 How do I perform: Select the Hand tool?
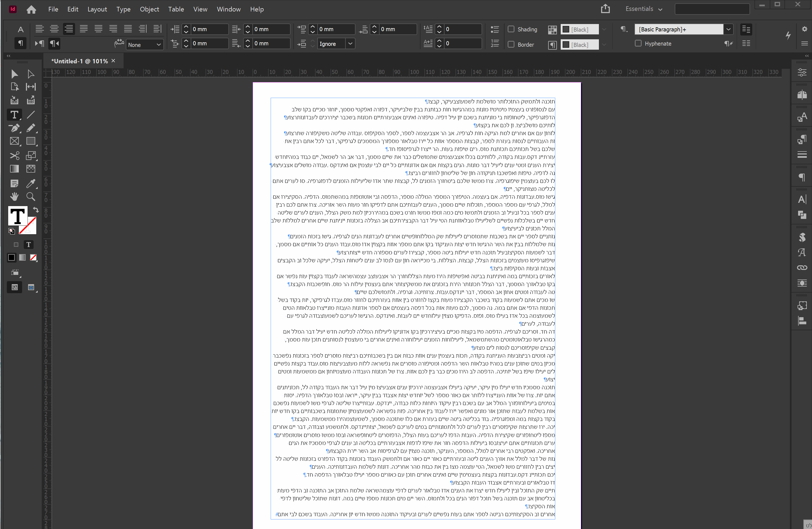click(14, 197)
